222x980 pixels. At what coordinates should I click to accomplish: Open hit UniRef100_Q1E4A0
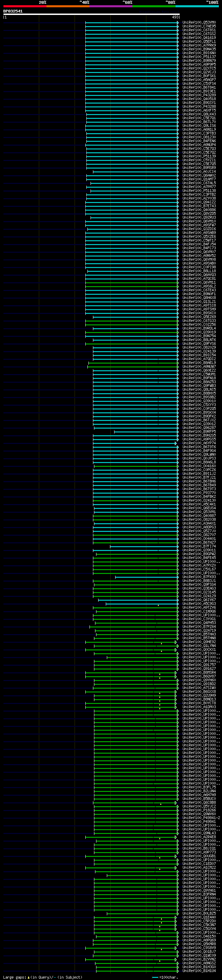(199, 917)
